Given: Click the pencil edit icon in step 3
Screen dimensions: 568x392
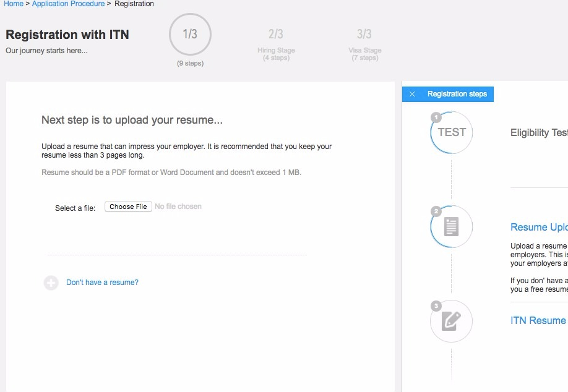Looking at the screenshot, I should (452, 321).
